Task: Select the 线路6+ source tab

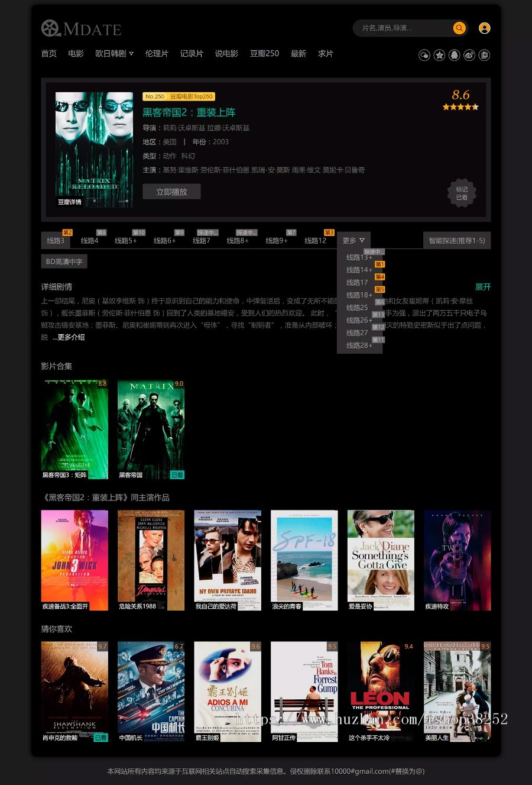Action: 165,240
